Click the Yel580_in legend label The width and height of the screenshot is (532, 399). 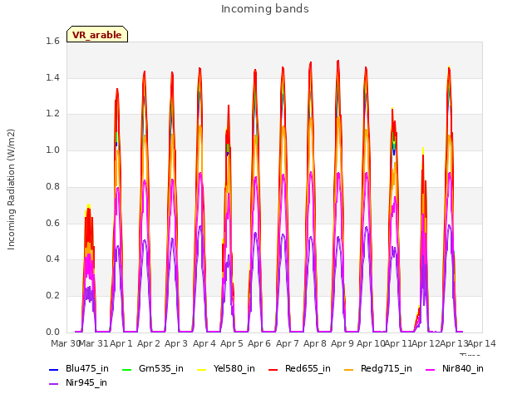coord(234,368)
